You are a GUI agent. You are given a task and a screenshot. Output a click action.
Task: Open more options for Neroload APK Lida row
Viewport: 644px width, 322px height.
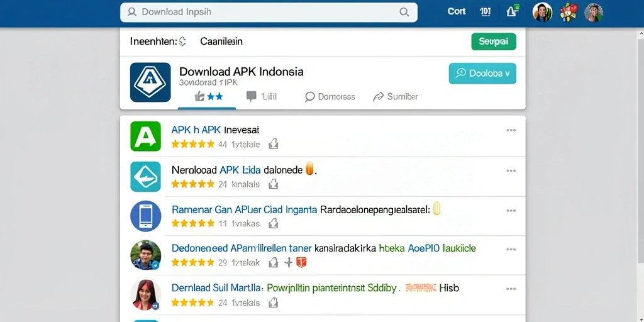[511, 170]
